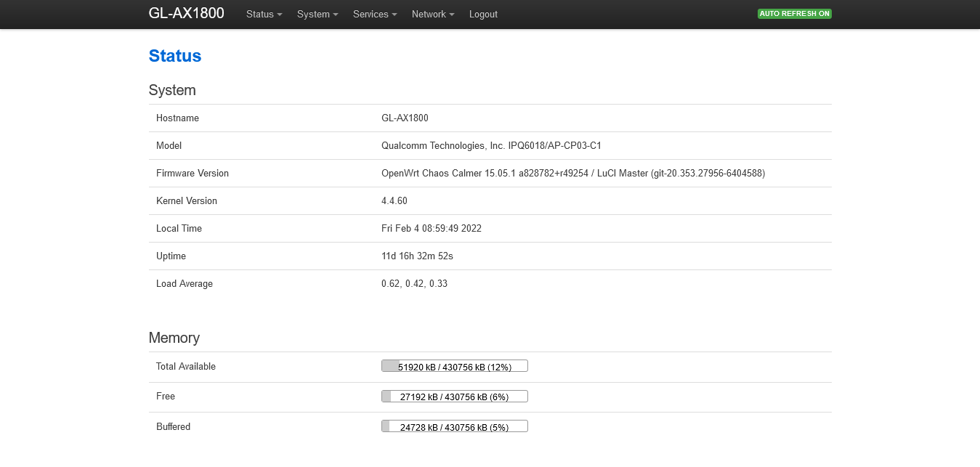Screen dimensions: 980x467
Task: Click the Buffered memory progress bar
Action: (x=454, y=427)
